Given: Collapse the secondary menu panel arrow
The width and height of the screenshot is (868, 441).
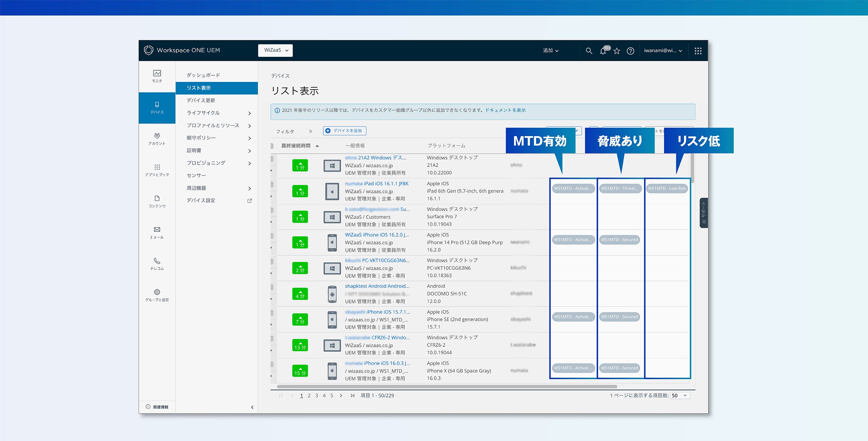Looking at the screenshot, I should click(x=252, y=407).
